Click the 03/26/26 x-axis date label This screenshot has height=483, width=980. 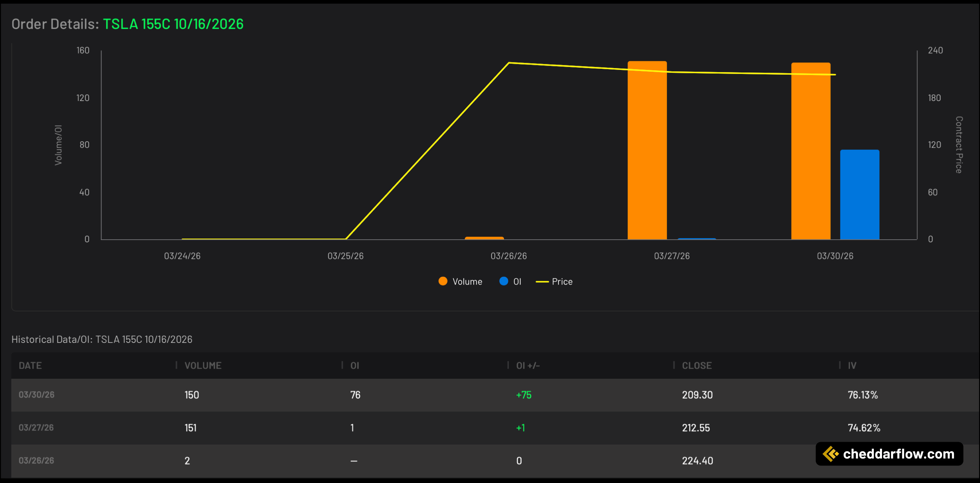point(509,256)
